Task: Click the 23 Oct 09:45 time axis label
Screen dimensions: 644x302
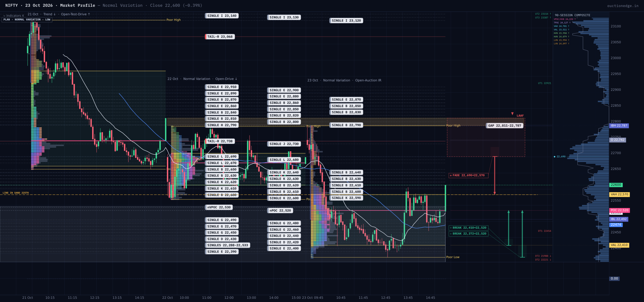Action: point(312,298)
